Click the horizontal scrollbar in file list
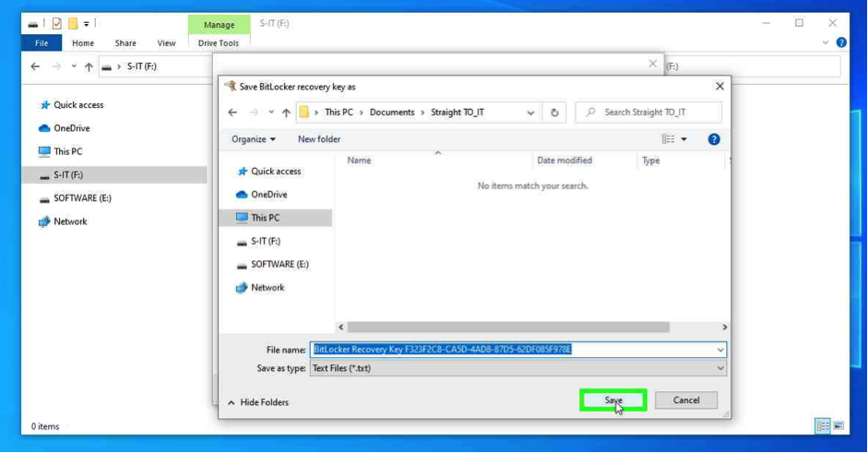This screenshot has width=868, height=453. [507, 327]
